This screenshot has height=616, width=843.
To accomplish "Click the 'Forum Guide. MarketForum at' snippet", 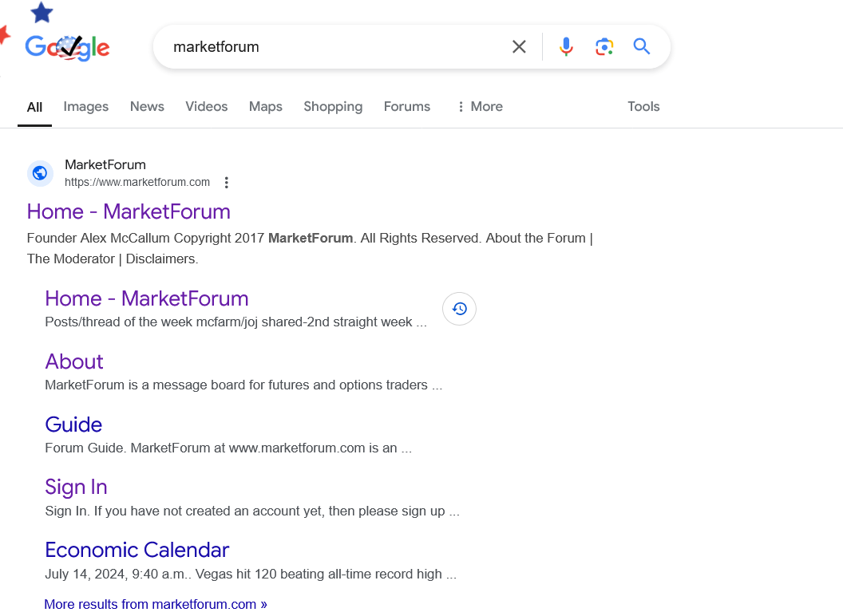I will 228,448.
